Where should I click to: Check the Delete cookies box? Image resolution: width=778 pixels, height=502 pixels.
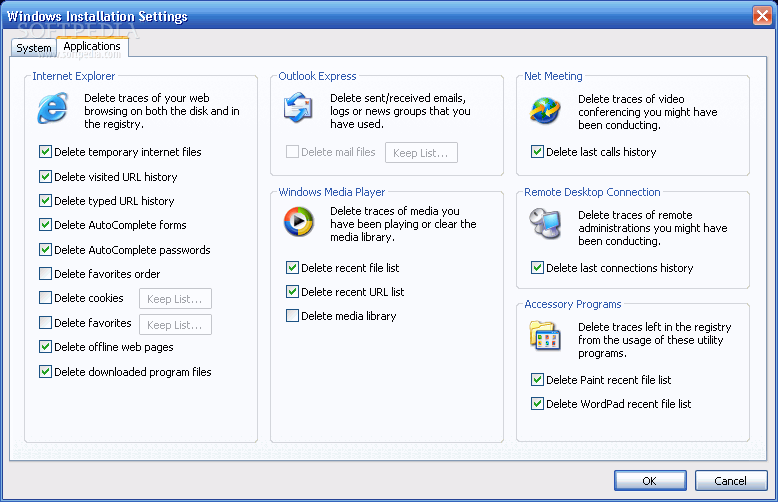(45, 298)
